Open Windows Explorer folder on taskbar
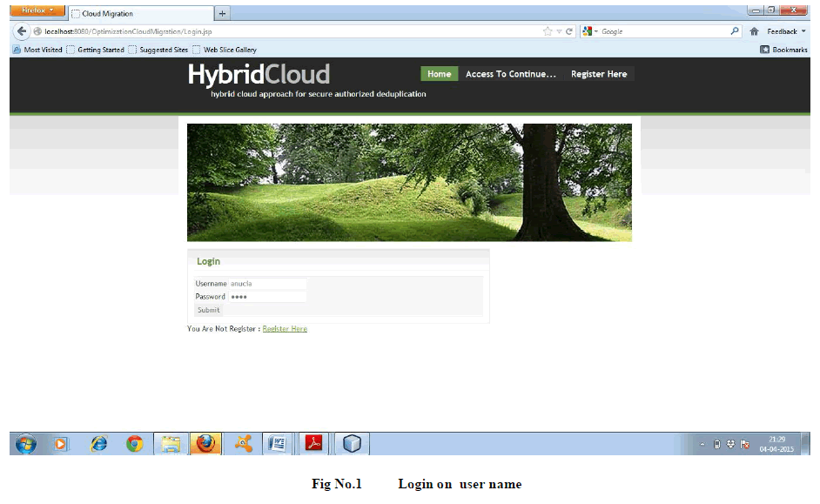The height and width of the screenshot is (504, 820). pyautogui.click(x=171, y=444)
